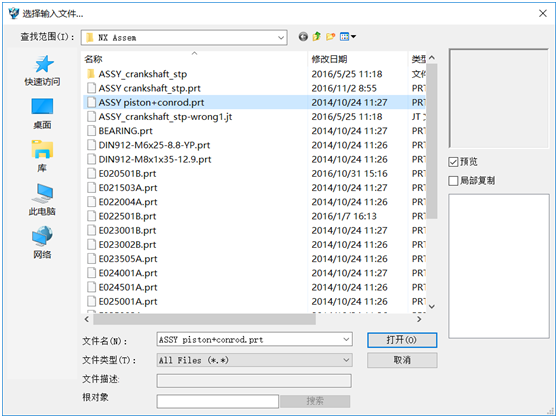Open 快速访问 in the places sidebar
This screenshot has width=558, height=418.
42,71
